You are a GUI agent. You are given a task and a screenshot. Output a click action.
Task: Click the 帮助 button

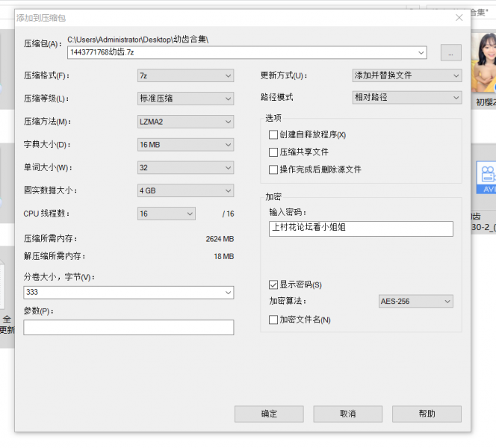pos(427,414)
